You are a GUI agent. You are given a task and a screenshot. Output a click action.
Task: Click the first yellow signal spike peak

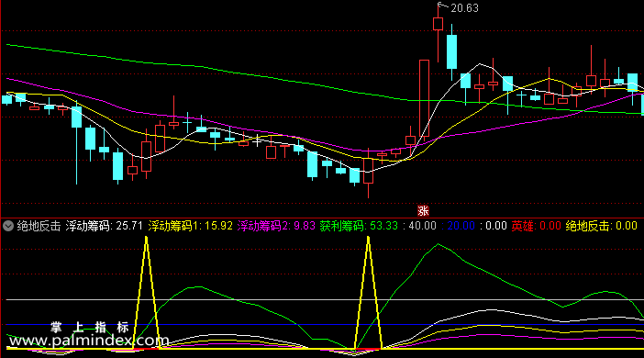click(146, 238)
